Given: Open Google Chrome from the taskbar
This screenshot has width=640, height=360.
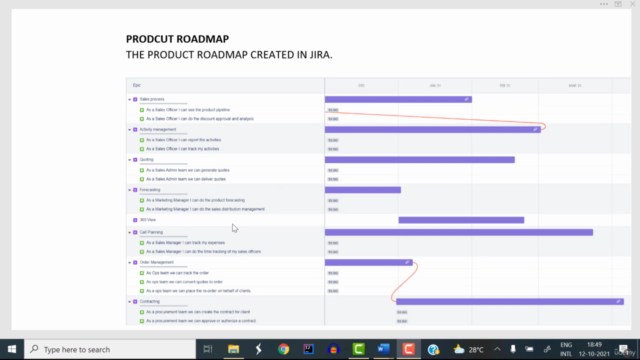Looking at the screenshot, I should coord(283,349).
